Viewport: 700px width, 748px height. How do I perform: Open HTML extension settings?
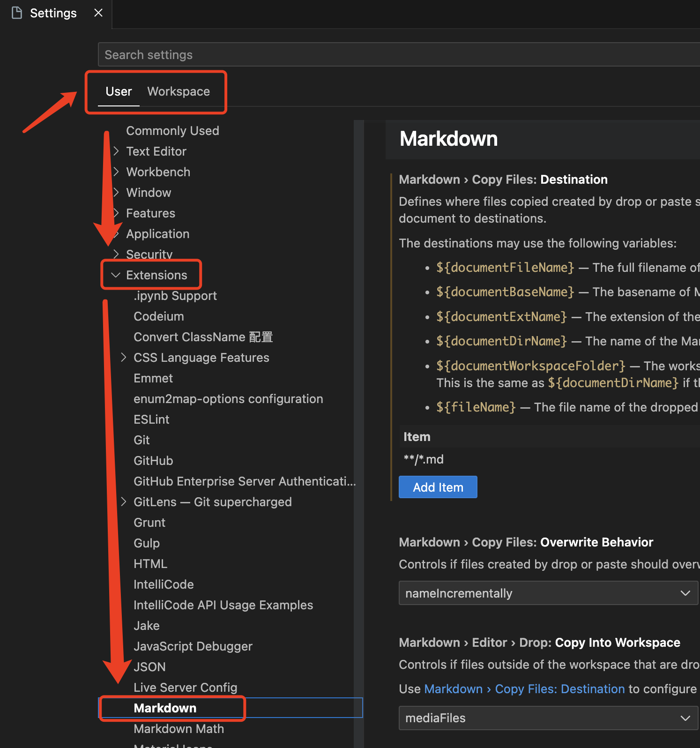point(150,564)
